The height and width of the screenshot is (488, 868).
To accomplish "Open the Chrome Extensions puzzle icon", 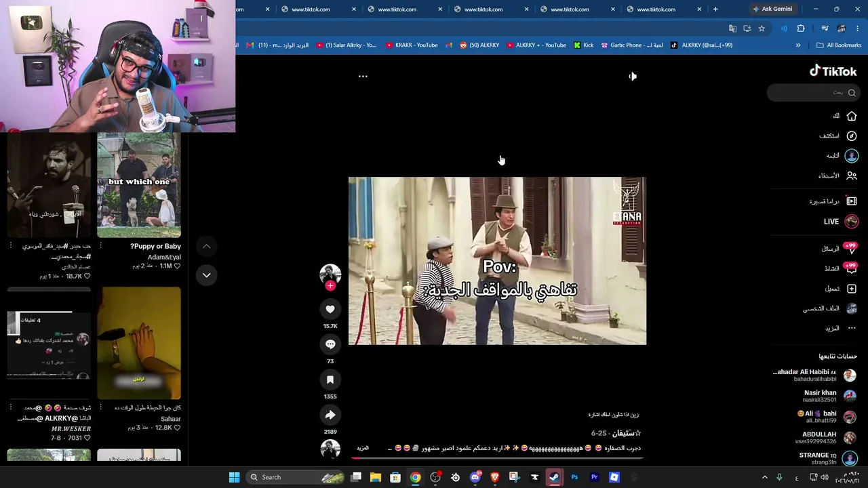I will pyautogui.click(x=801, y=28).
